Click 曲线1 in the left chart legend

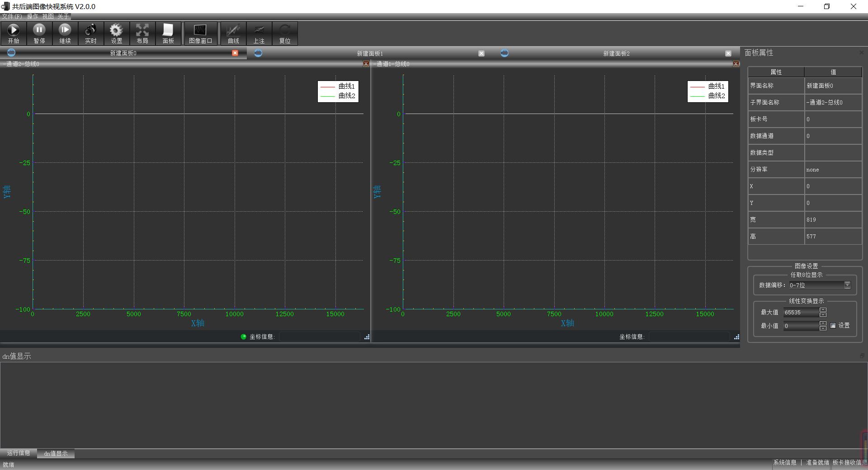click(347, 86)
